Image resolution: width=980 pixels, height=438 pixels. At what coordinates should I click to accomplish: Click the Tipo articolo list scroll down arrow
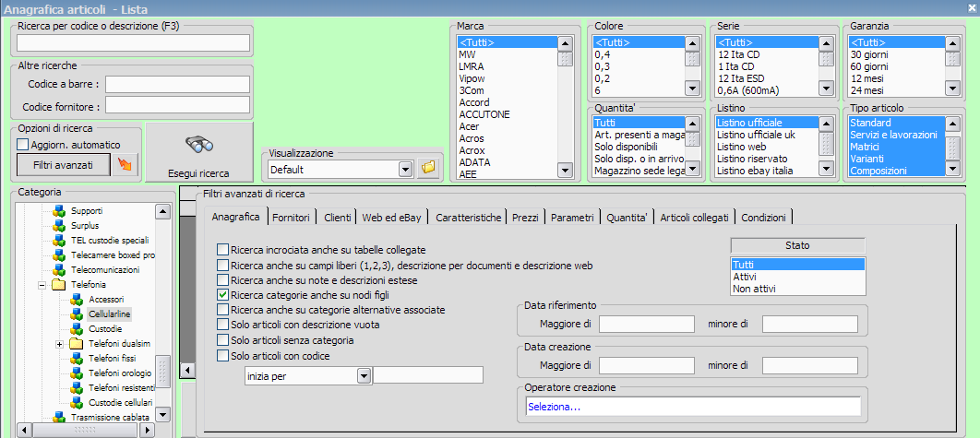(x=952, y=169)
